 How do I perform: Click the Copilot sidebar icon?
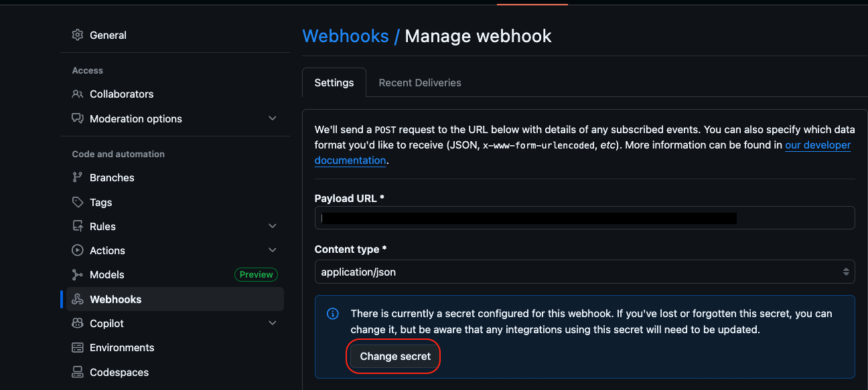[x=78, y=324]
